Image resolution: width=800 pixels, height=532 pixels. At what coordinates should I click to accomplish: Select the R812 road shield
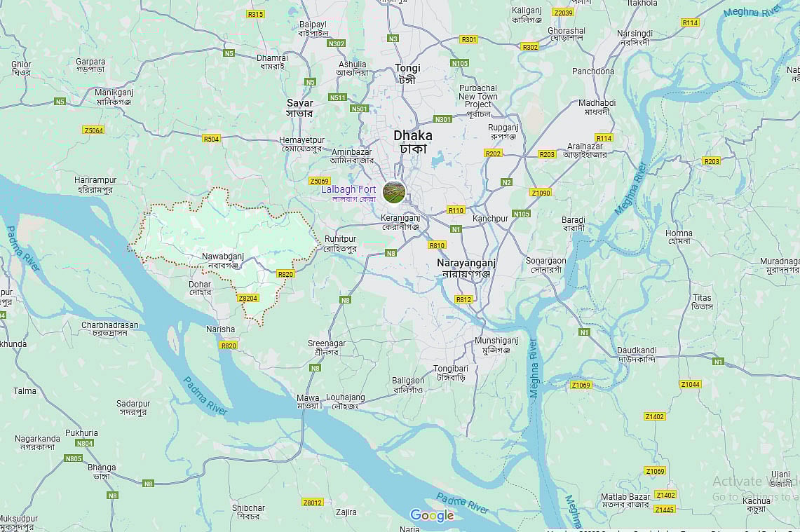463,299
